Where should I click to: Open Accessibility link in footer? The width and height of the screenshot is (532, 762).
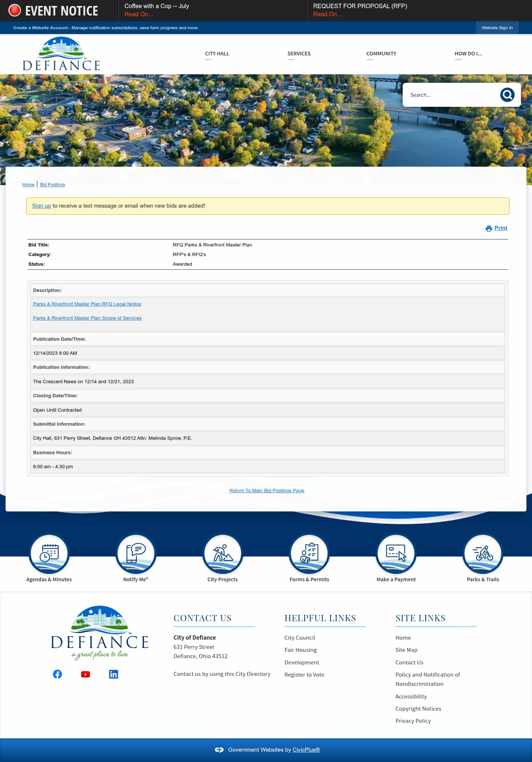(411, 697)
